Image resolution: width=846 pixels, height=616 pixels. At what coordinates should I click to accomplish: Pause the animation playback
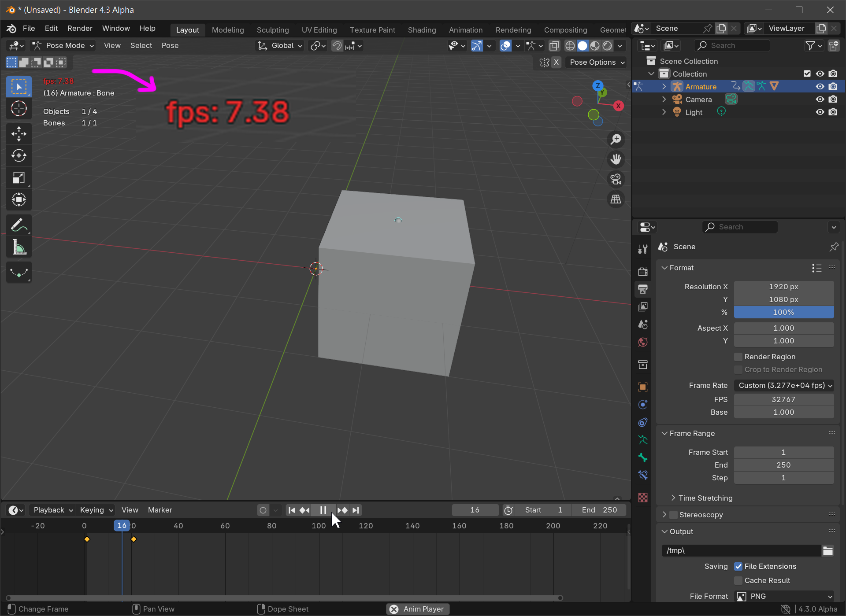point(323,510)
